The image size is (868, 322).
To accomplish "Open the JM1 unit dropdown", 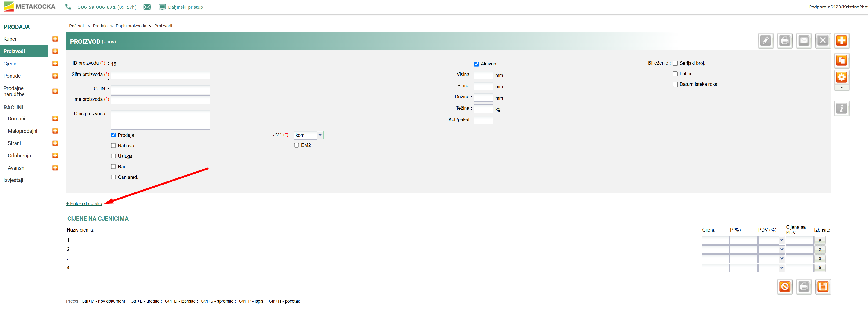I will (x=320, y=135).
